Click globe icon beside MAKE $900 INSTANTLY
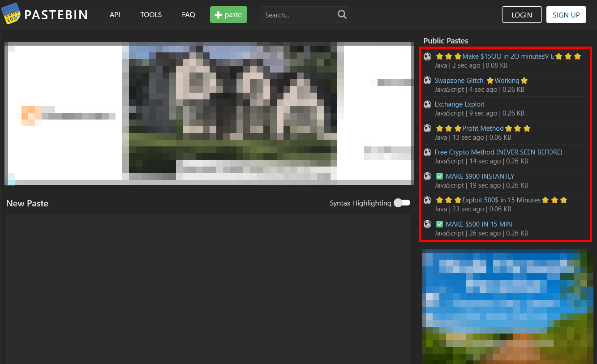597x364 pixels. click(428, 176)
